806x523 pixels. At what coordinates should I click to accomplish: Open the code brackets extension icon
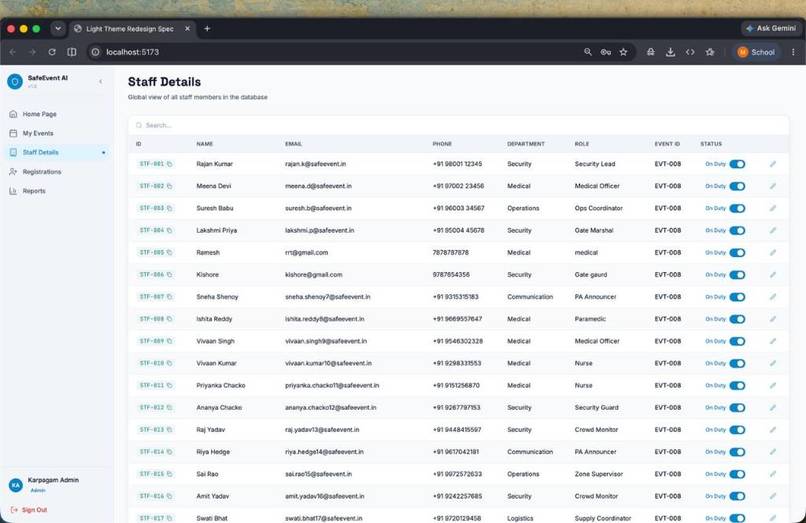690,52
